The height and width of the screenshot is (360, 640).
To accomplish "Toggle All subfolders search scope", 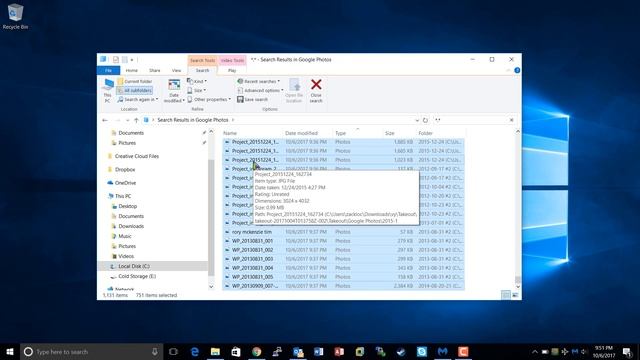I will (135, 90).
